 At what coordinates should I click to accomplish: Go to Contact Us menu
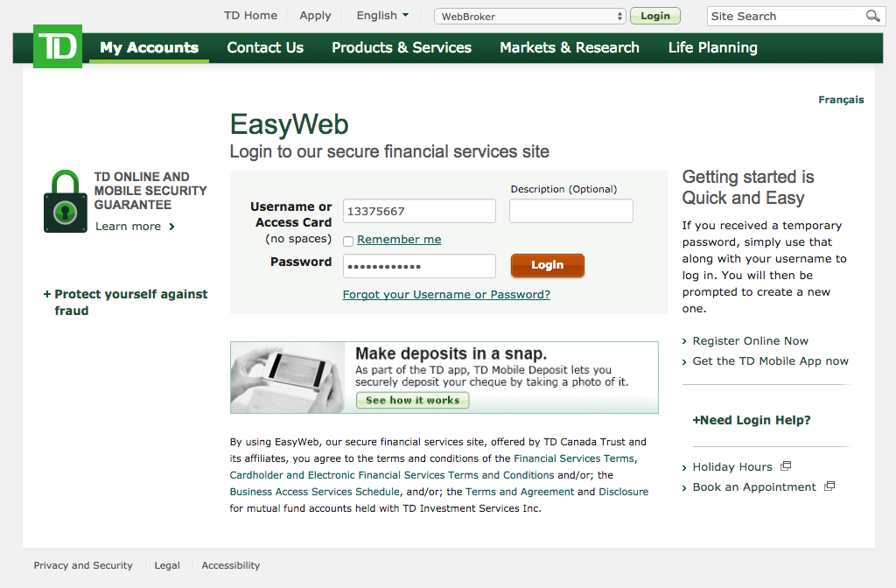point(265,47)
